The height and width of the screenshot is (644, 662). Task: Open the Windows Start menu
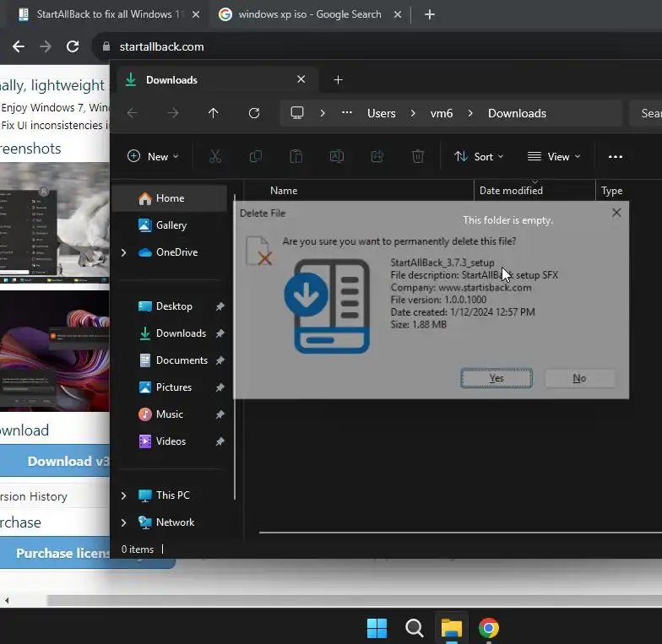[377, 628]
